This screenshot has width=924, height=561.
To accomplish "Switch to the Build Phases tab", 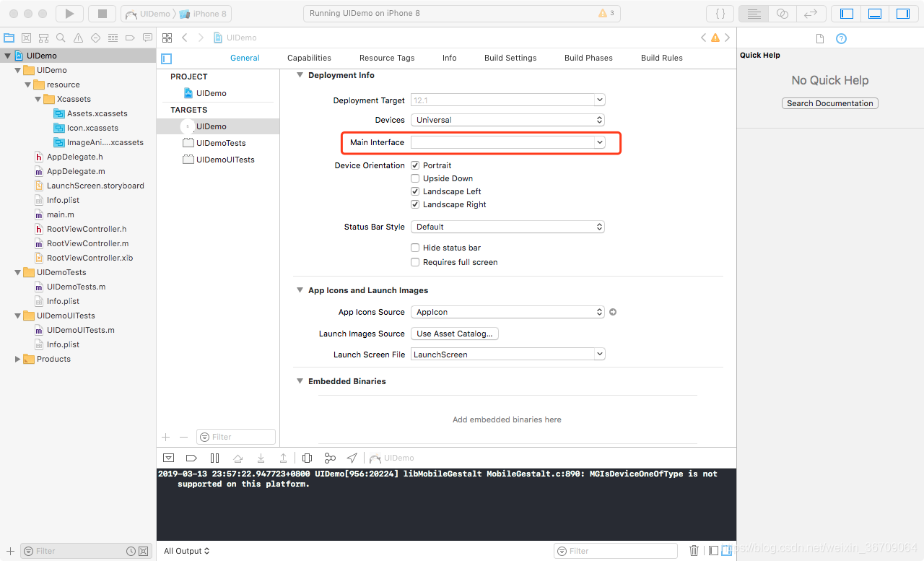I will click(588, 58).
